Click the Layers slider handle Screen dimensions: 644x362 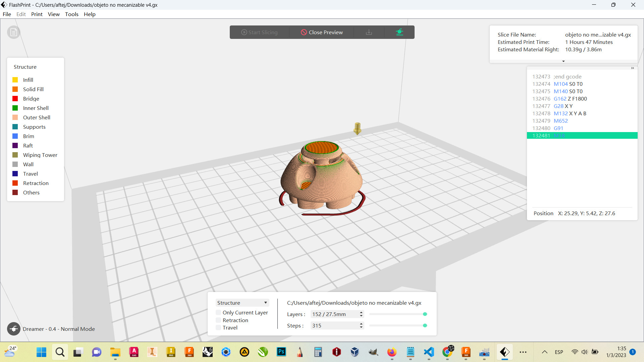pos(425,314)
